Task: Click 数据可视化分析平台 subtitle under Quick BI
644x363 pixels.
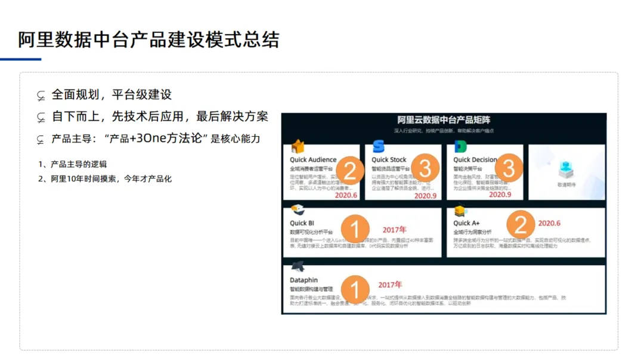Action: 311,232
